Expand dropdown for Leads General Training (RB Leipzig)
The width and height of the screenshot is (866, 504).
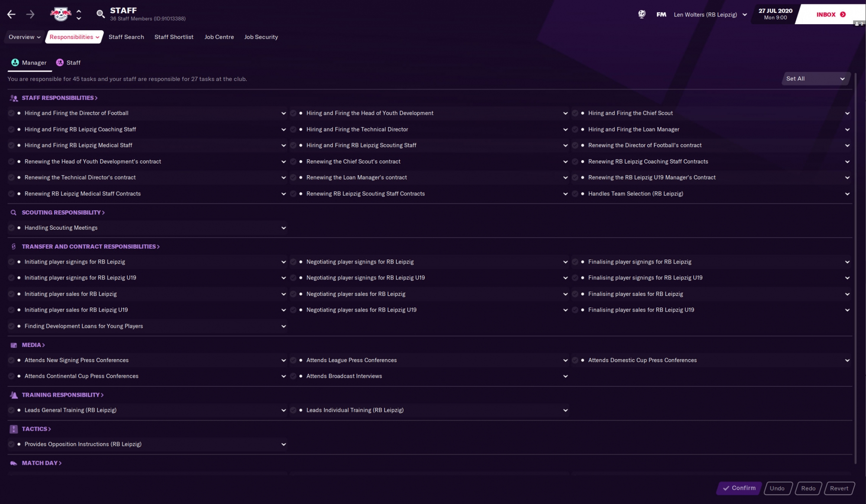[x=284, y=410]
